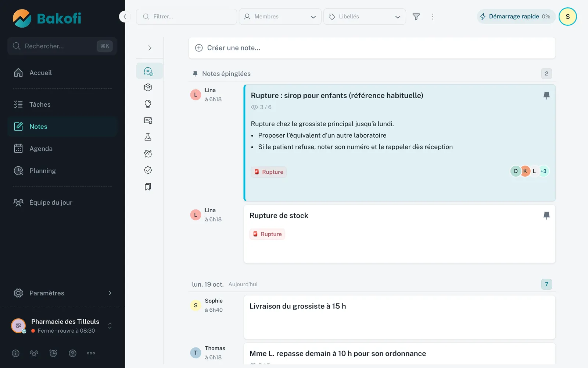This screenshot has width=588, height=368.
Task: Open the Libellés dropdown
Action: 365,17
